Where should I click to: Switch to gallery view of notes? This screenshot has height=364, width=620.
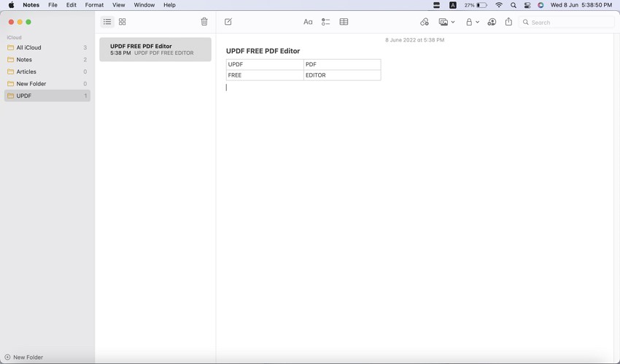(123, 22)
